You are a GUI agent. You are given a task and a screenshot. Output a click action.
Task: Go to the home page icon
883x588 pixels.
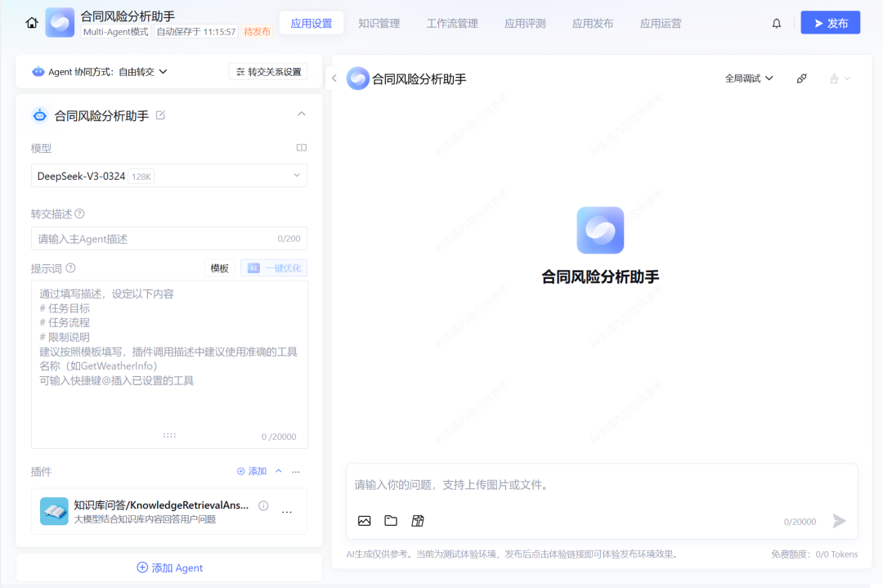click(x=32, y=23)
